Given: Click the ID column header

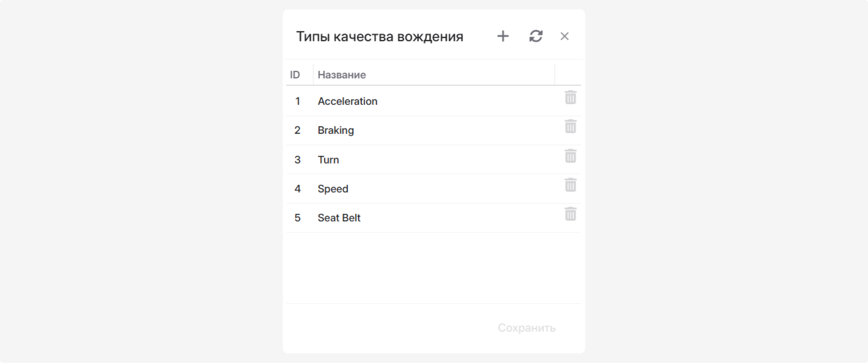Looking at the screenshot, I should (299, 75).
